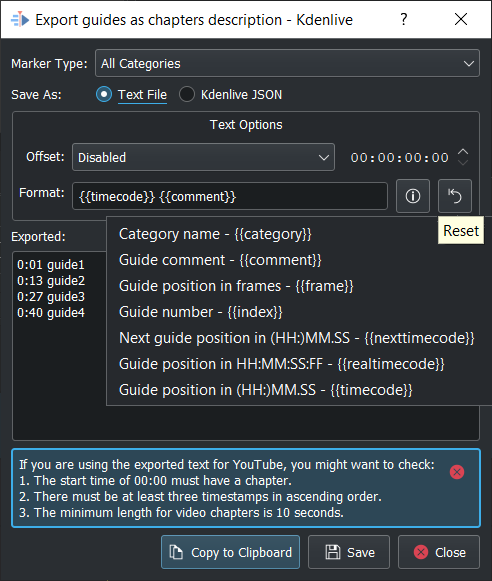Insert the Guide comment placeholder
Screen dimensions: 492x581
220,260
